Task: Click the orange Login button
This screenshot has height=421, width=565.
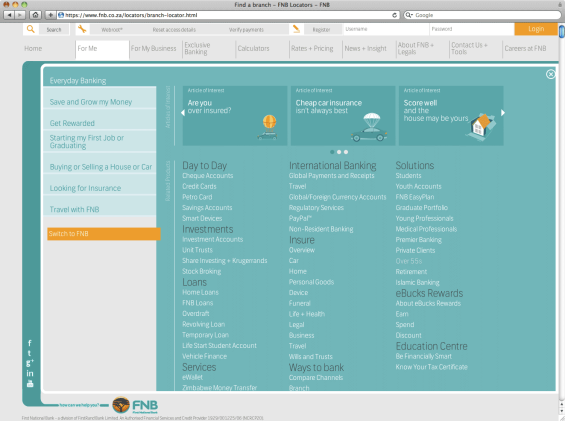Action: click(536, 29)
